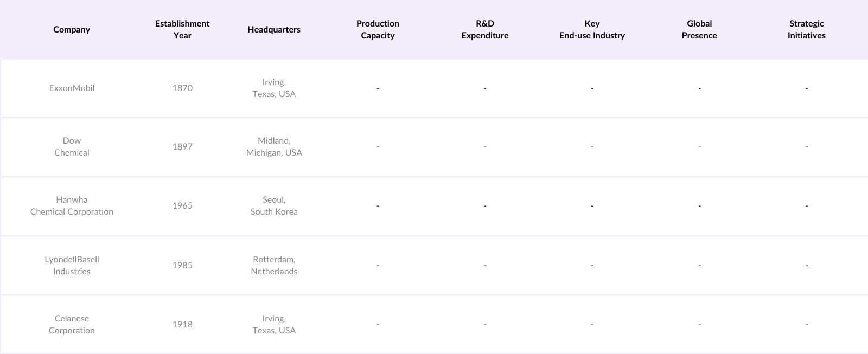Click the Rotterdam, Netherlands headquarters cell
The image size is (868, 354).
274,266
